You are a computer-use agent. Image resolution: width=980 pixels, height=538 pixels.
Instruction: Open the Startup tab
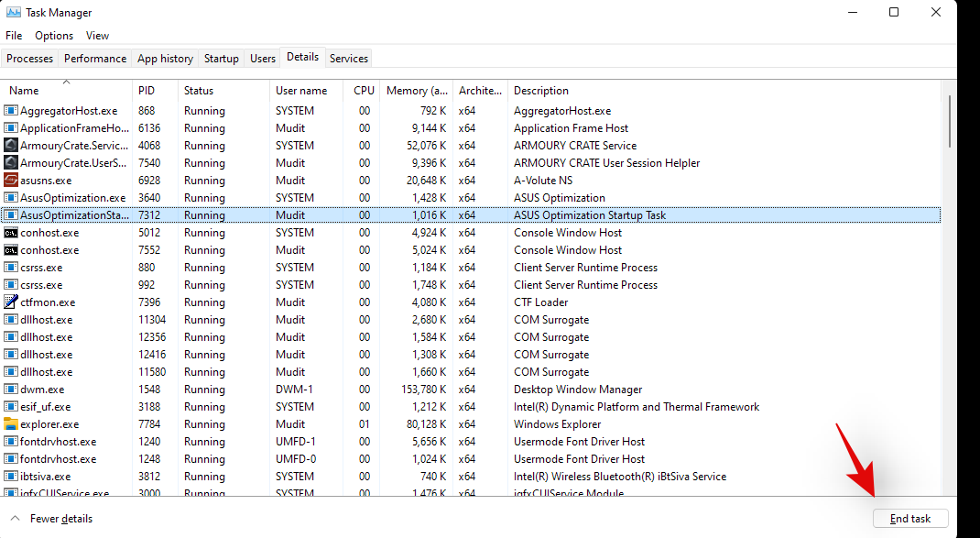tap(221, 59)
